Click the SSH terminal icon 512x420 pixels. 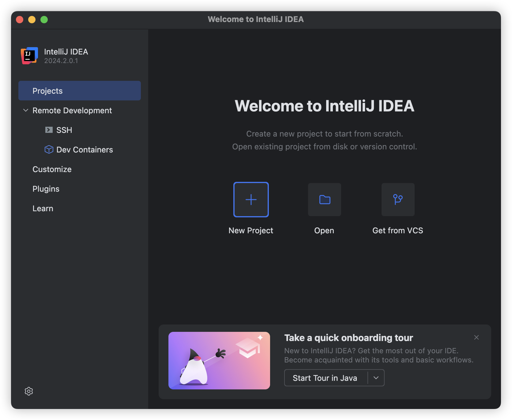tap(49, 130)
